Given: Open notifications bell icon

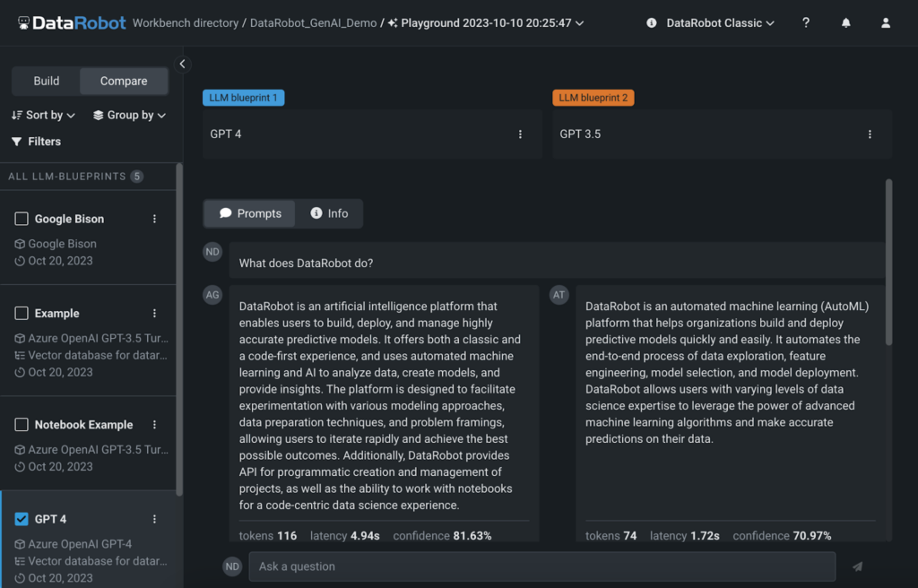Looking at the screenshot, I should 846,22.
